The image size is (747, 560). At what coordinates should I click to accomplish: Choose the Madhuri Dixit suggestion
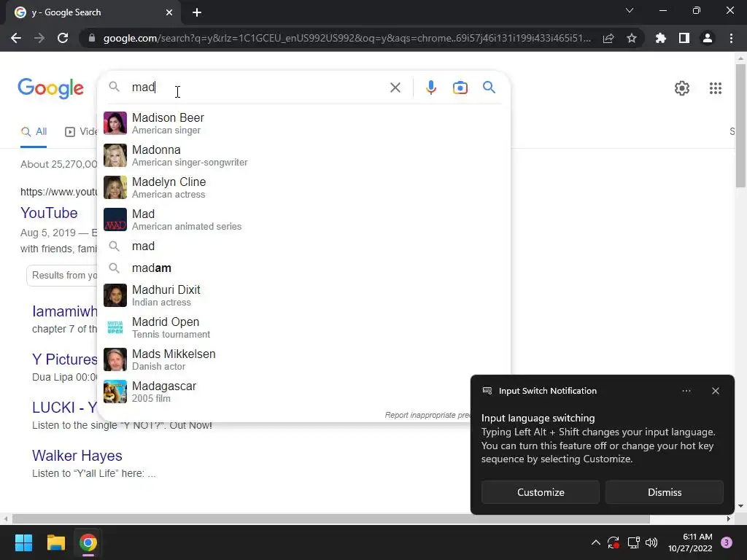tap(303, 295)
